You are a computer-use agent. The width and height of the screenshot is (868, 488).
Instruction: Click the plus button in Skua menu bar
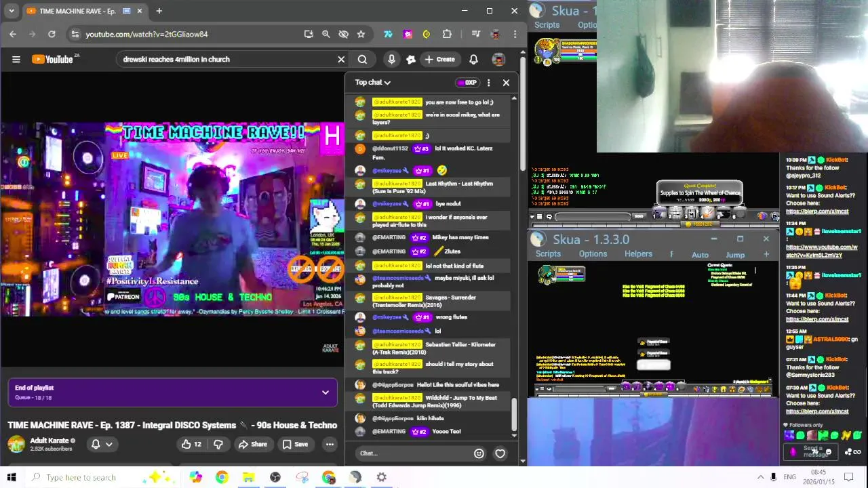766,254
